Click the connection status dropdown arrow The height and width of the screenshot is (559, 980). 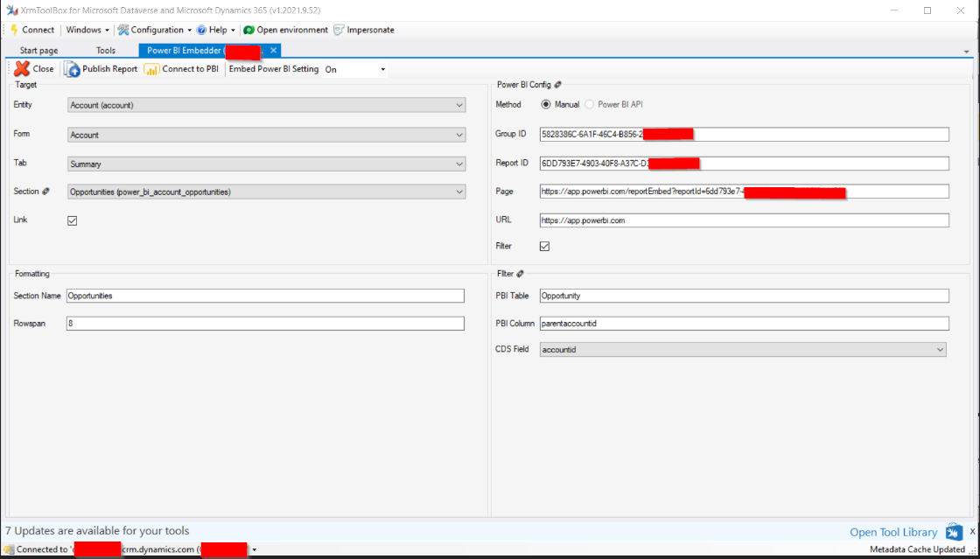pyautogui.click(x=255, y=549)
